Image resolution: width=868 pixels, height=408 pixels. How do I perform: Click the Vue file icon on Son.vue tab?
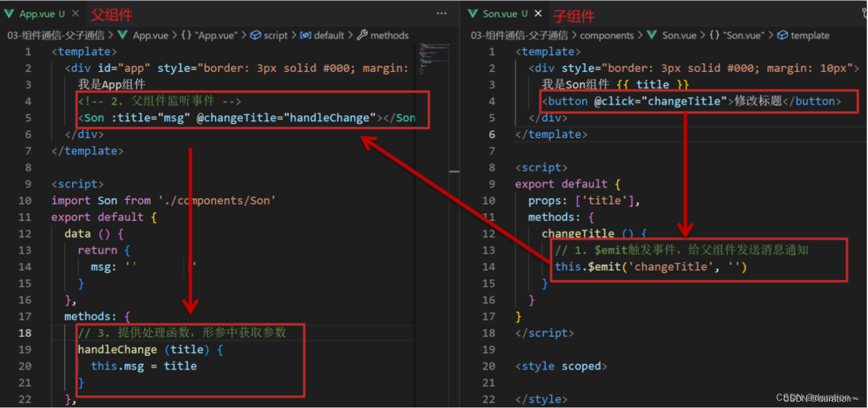[x=474, y=13]
